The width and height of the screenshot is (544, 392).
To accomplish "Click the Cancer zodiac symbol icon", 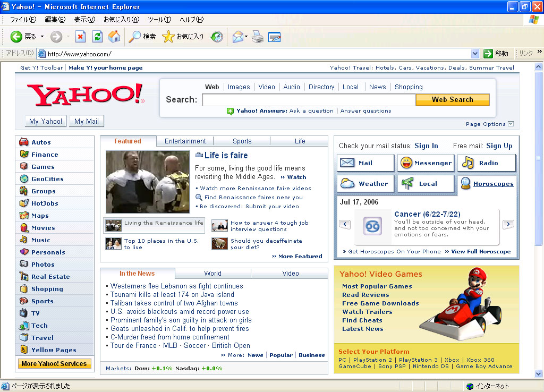I will 372,226.
